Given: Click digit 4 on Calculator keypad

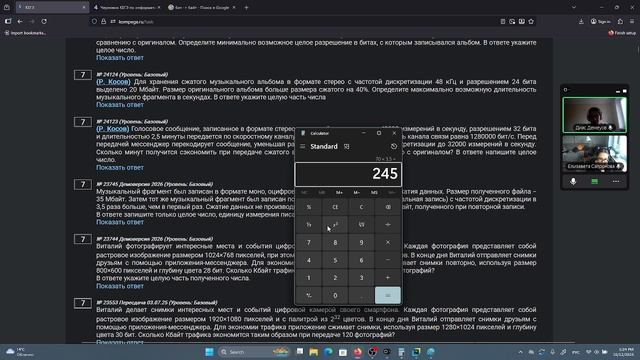Looking at the screenshot, I should click(x=309, y=260).
